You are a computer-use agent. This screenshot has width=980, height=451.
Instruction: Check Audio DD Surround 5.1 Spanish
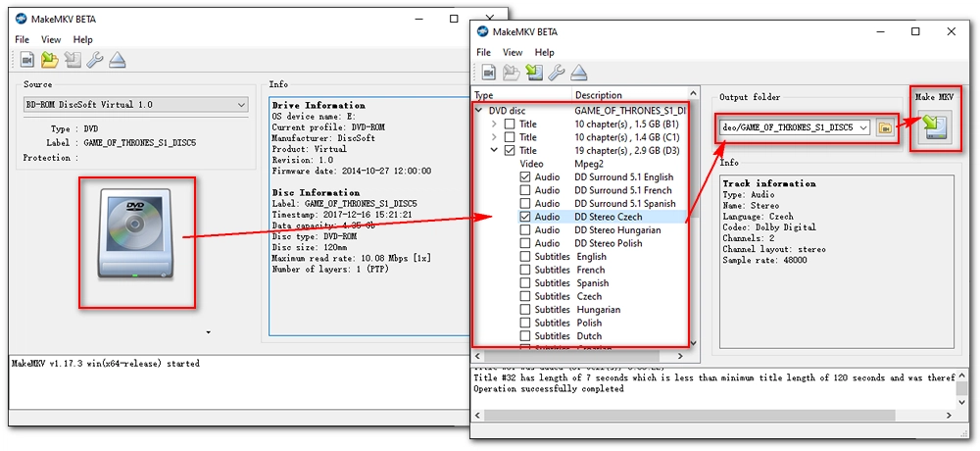(x=525, y=203)
